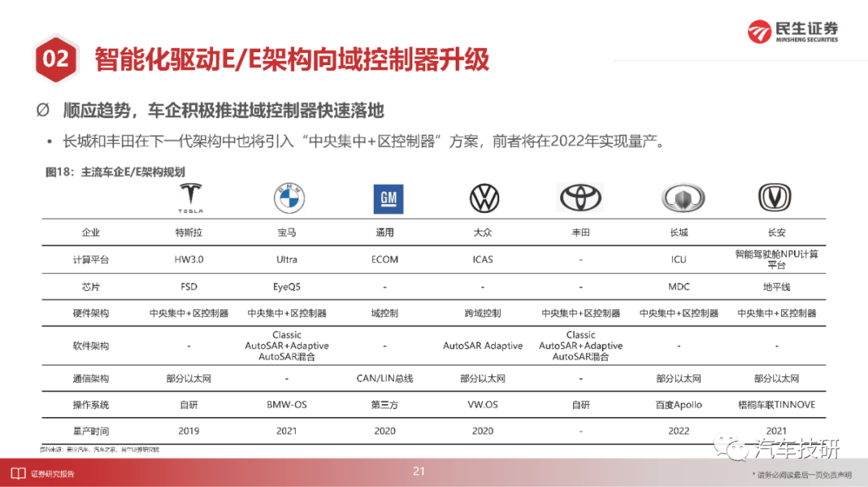Click the 域控制 cell under 通用
868x487 pixels.
385,313
